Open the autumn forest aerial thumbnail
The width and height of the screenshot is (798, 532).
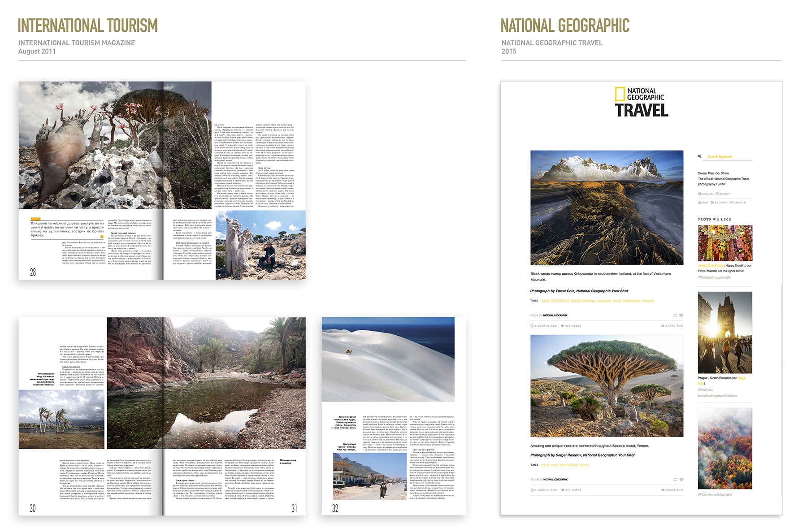pyautogui.click(x=725, y=448)
